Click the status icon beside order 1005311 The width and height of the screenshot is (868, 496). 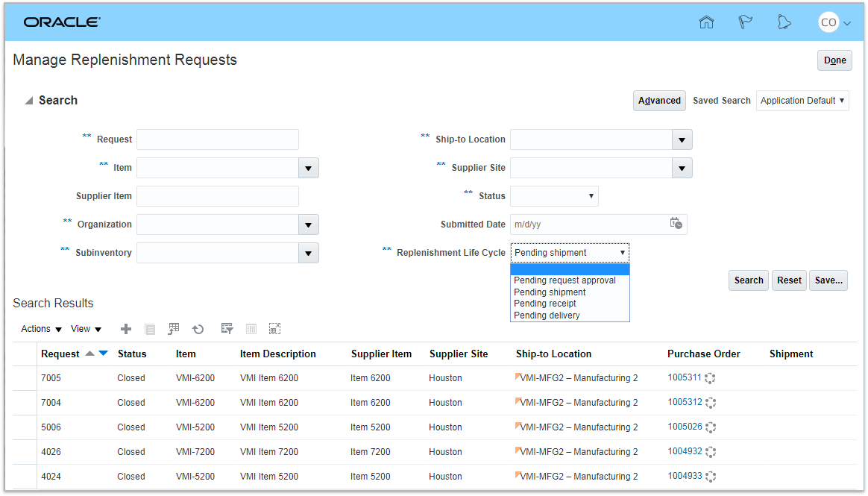tap(710, 378)
